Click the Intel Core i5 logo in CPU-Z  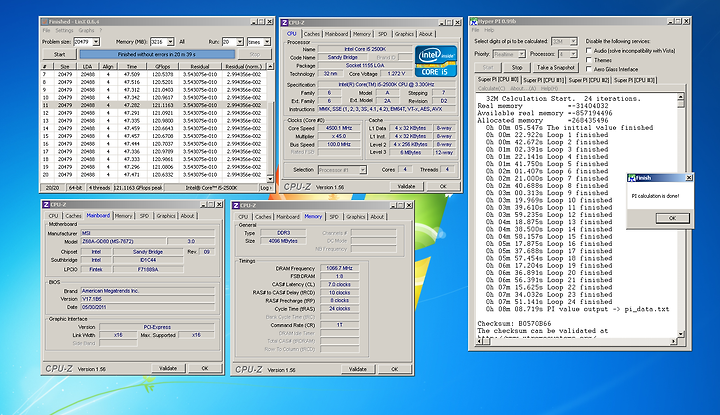coord(436,61)
